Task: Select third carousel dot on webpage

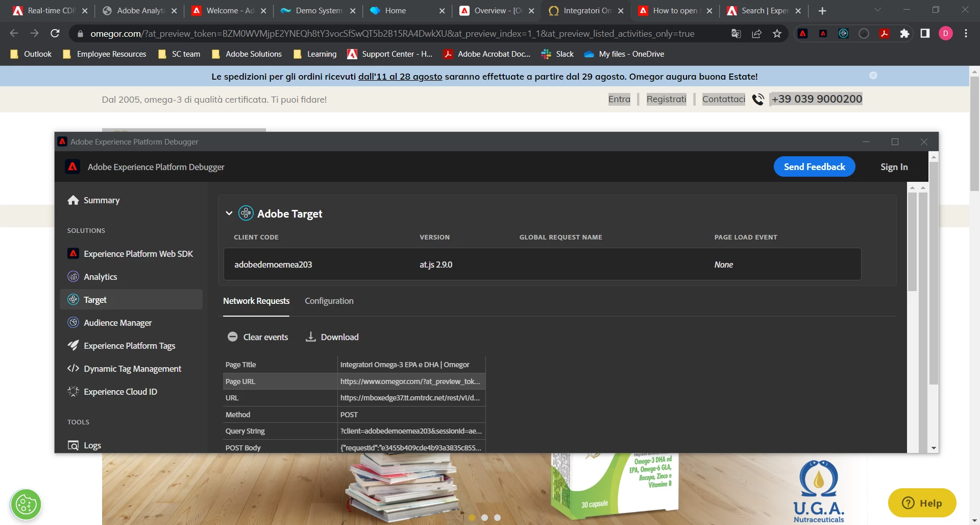Action: click(x=497, y=517)
